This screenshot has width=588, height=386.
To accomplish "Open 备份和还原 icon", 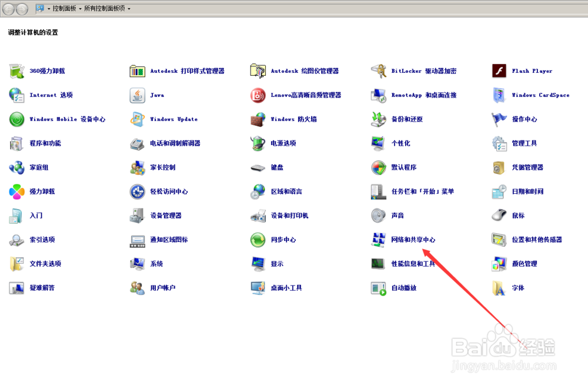I will tap(379, 119).
